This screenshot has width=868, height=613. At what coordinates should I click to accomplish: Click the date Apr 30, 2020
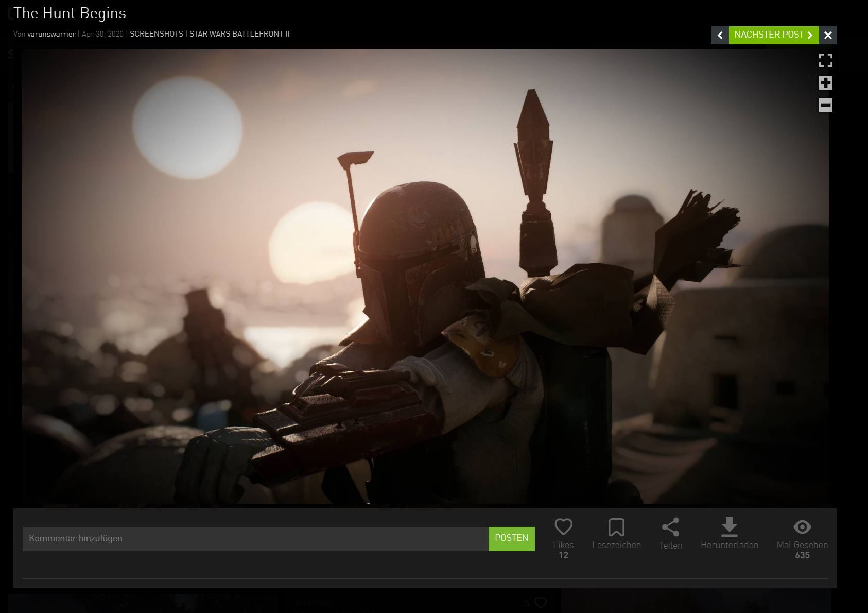tap(102, 34)
